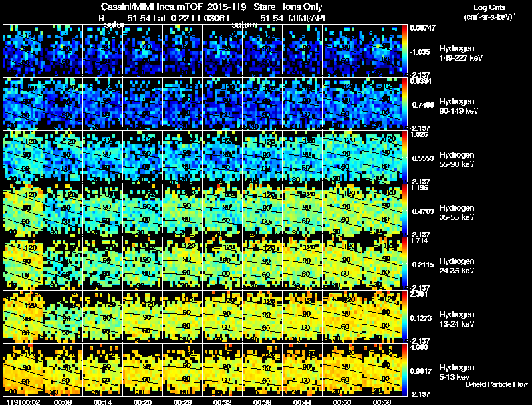The height and width of the screenshot is (405, 532).
Task: Open the 24-35 keV panel at 00:50
Action: click(x=342, y=263)
